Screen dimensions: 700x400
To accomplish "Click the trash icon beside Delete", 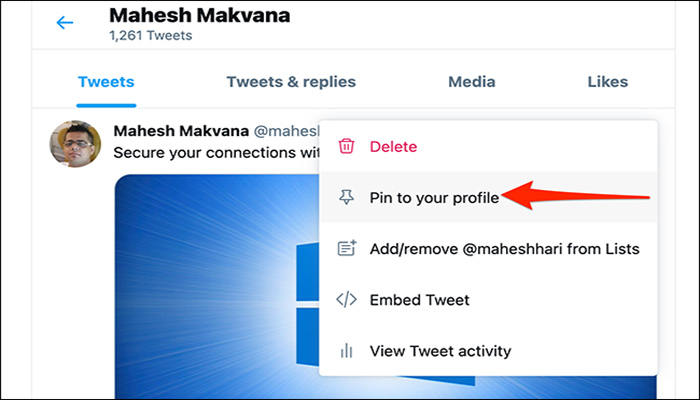I will 346,146.
